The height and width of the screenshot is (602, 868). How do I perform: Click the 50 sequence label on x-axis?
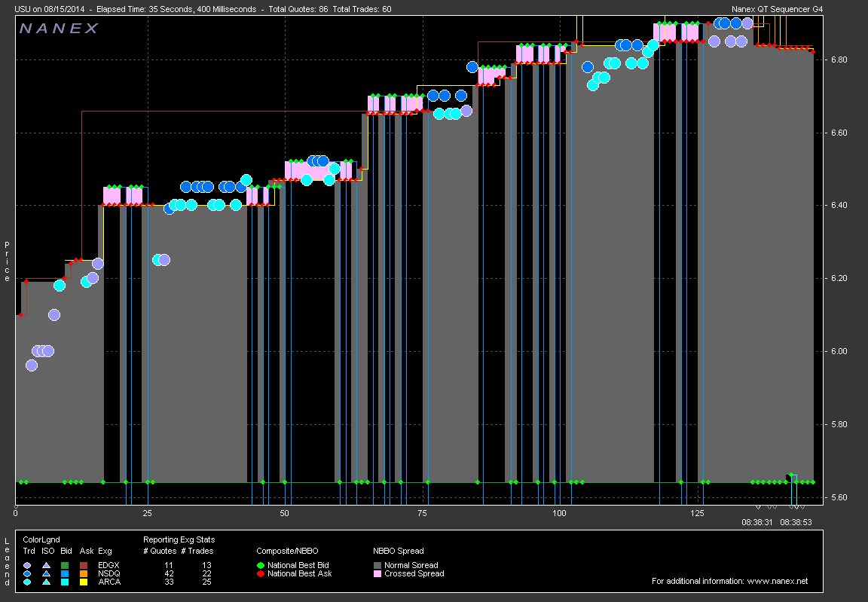click(x=285, y=514)
